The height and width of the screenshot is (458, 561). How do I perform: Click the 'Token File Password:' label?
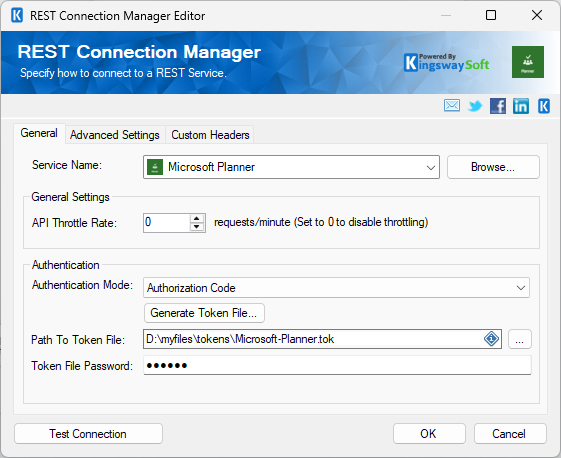pos(82,366)
